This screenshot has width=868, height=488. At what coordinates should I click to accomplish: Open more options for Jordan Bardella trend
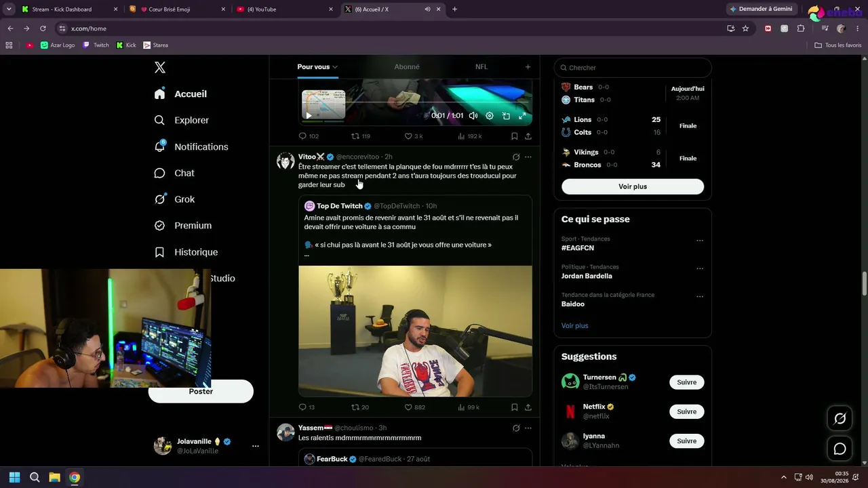click(700, 268)
